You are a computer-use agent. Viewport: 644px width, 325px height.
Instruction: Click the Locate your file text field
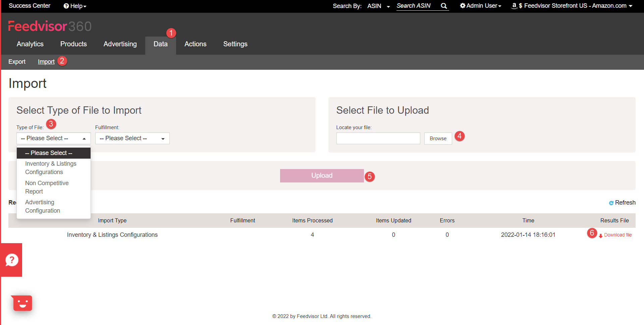378,139
